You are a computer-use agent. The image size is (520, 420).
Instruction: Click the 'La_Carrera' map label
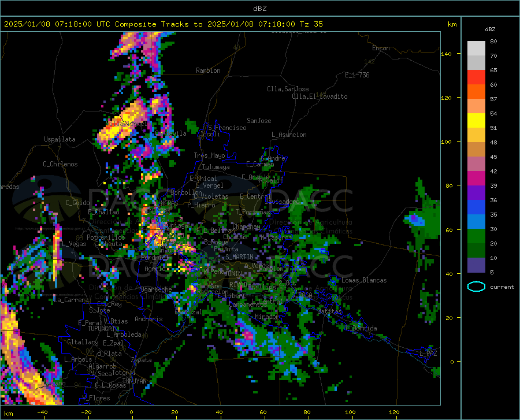click(x=71, y=300)
